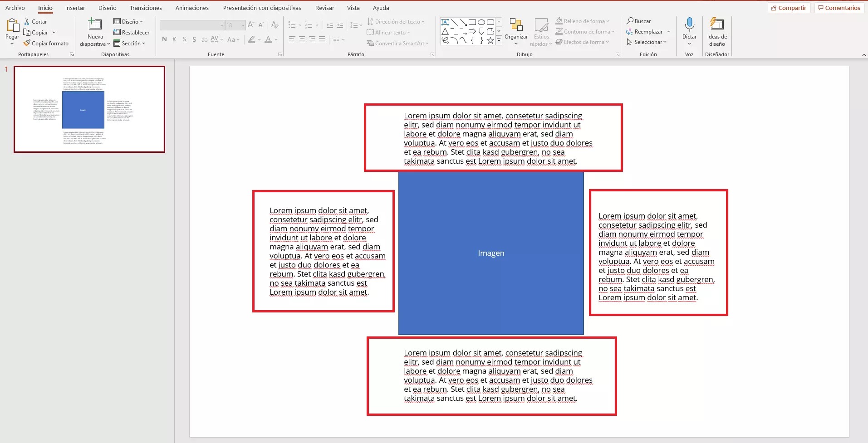Viewport: 868px width, 443px height.
Task: Select the triangle shape in gallery
Action: point(445,31)
